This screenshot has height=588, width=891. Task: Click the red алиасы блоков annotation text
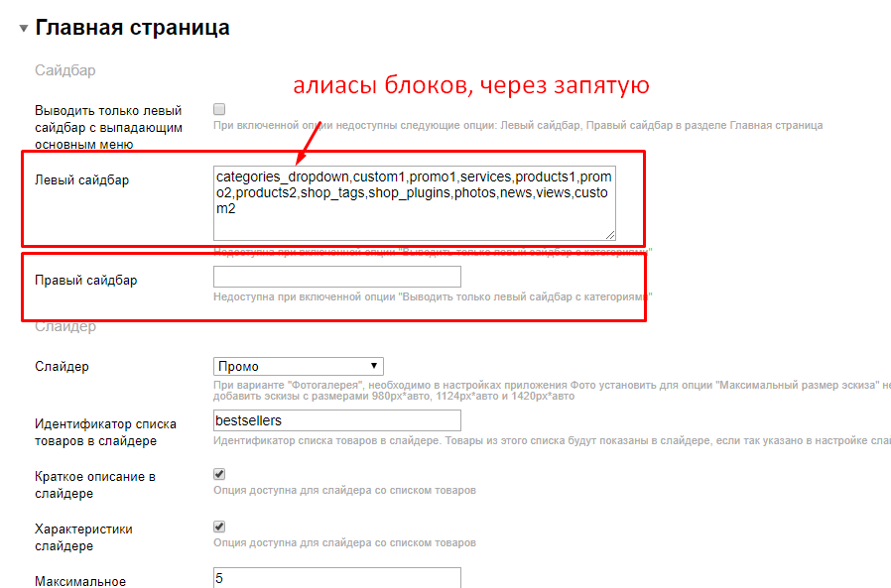pos(470,86)
